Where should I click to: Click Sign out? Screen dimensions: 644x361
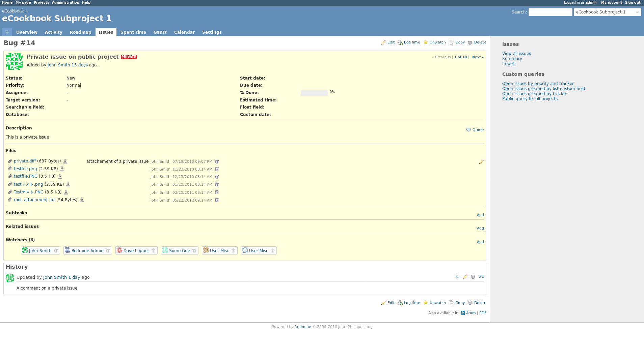[x=633, y=3]
